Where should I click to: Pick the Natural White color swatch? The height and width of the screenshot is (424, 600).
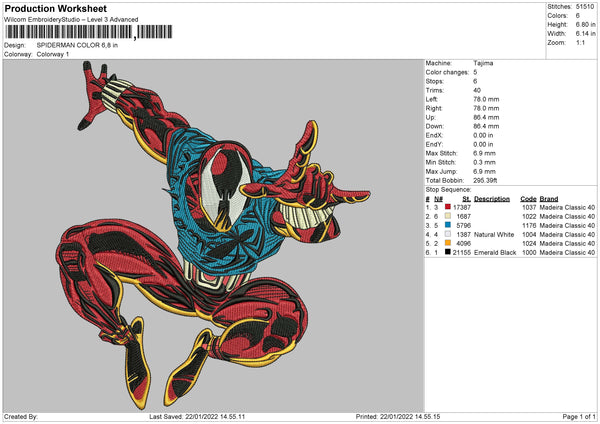click(446, 233)
